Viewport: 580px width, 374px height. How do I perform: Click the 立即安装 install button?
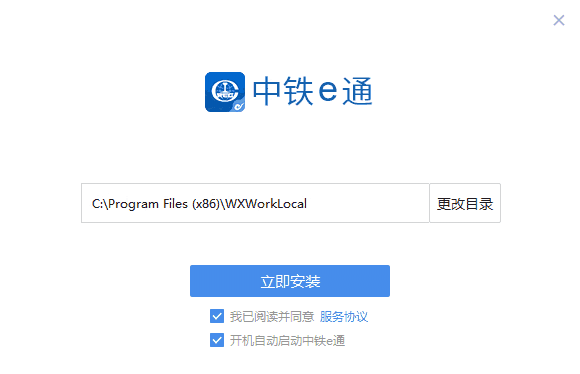290,281
